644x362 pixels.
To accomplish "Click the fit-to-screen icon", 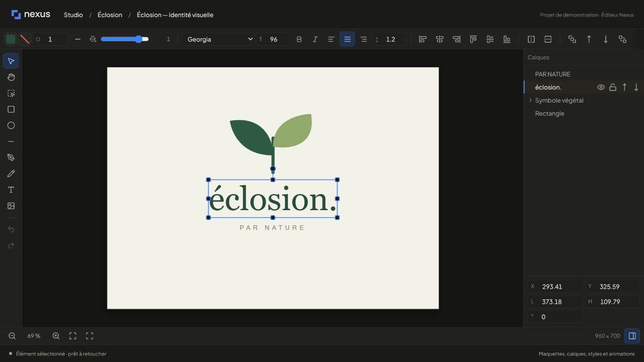I will (x=73, y=336).
